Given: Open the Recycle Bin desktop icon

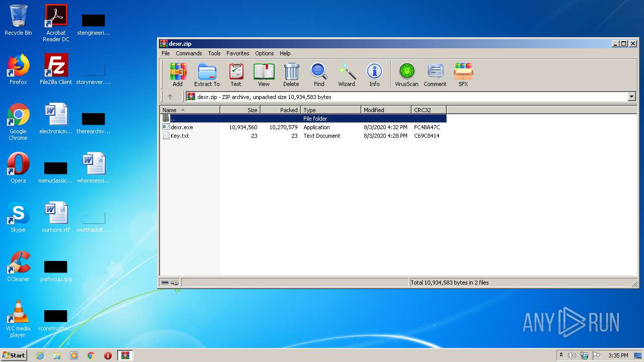Looking at the screenshot, I should 18,20.
